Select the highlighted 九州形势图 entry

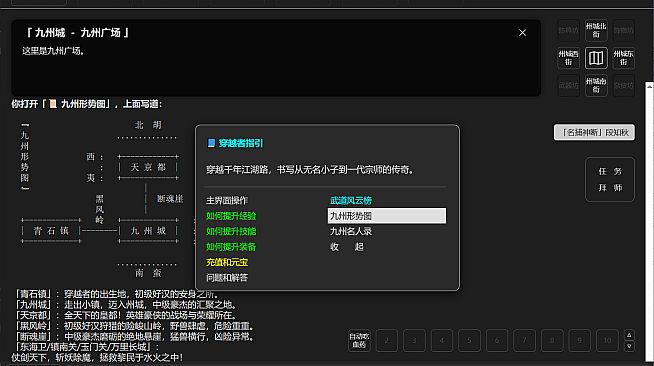click(387, 216)
